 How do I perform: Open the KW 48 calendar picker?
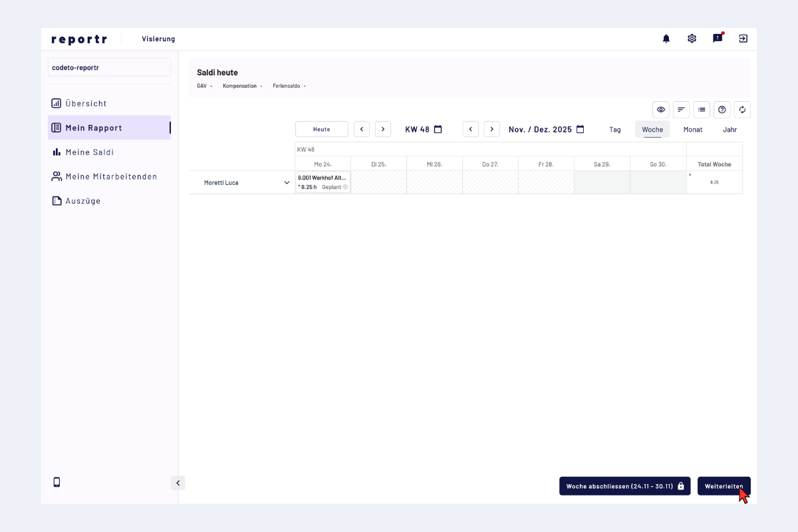pos(438,129)
